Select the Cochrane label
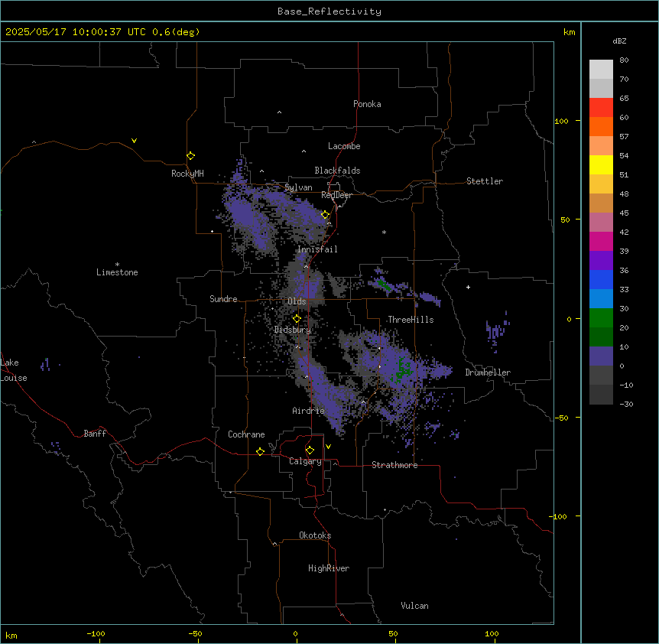This screenshot has height=644, width=659. tap(246, 434)
